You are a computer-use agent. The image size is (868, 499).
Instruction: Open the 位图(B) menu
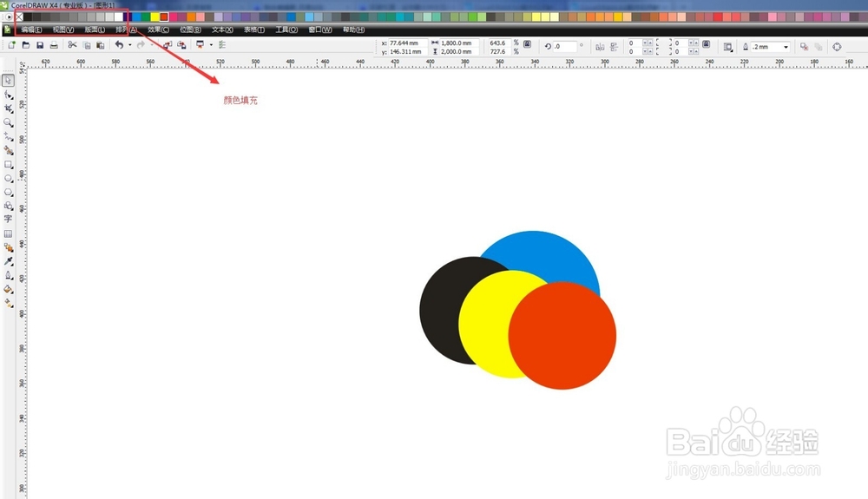190,30
